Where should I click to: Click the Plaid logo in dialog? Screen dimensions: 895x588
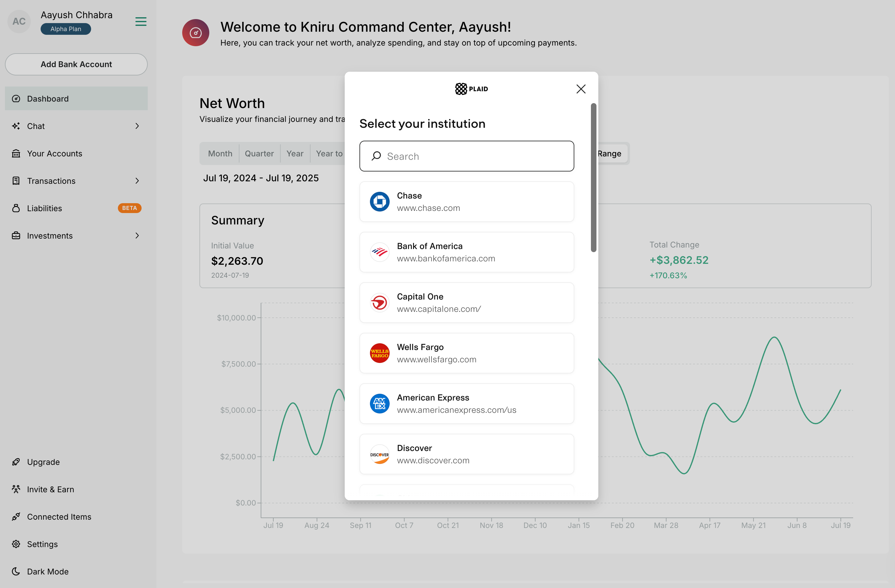coord(471,89)
